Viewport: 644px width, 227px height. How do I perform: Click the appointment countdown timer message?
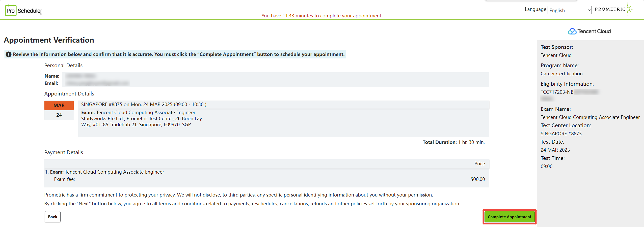coord(322,16)
